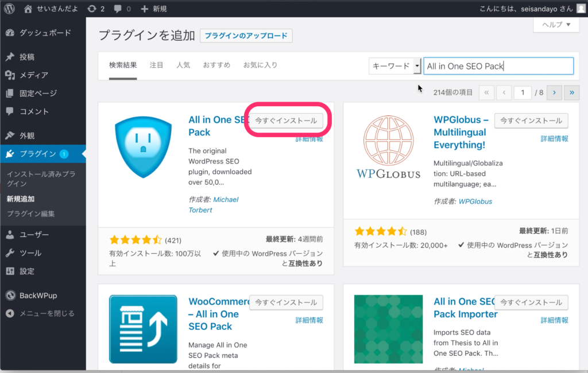
Task: Click the updates icon showing 2
Action: pos(92,9)
